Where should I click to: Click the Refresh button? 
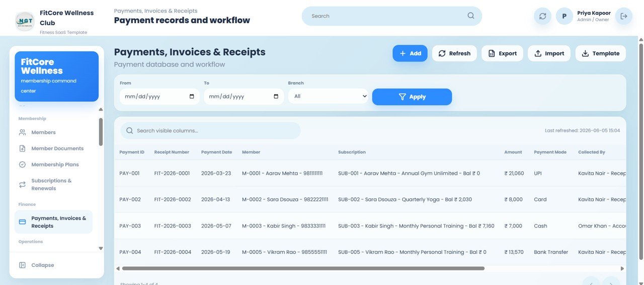pos(454,53)
